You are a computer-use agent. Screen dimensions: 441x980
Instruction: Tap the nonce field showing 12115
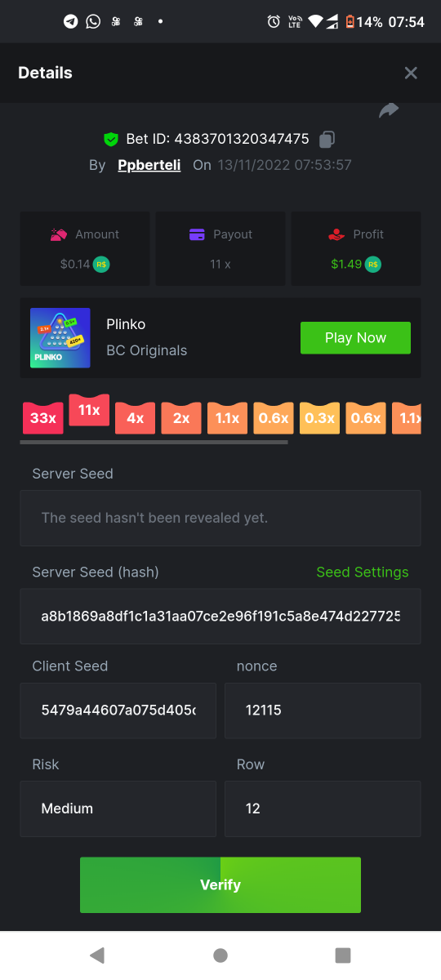pyautogui.click(x=323, y=710)
